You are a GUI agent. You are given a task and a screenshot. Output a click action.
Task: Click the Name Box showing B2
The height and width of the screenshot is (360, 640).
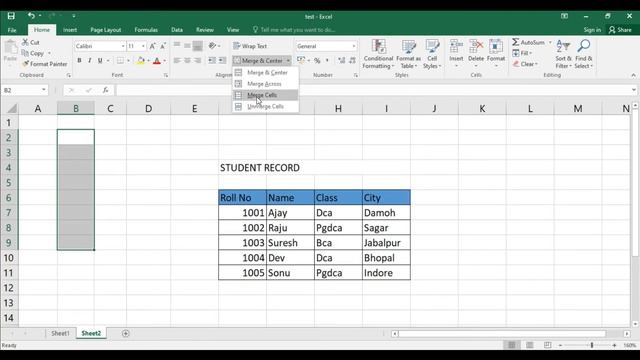pos(24,90)
